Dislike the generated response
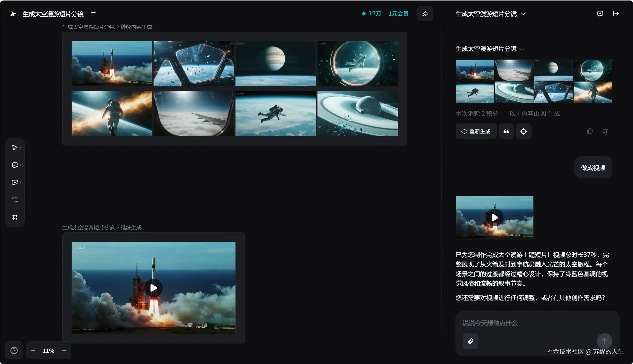 pyautogui.click(x=605, y=132)
